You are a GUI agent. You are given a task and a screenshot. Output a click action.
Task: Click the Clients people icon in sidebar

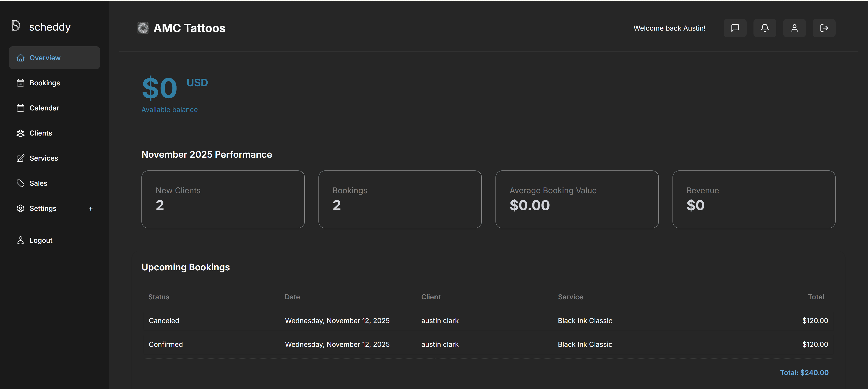coord(21,133)
